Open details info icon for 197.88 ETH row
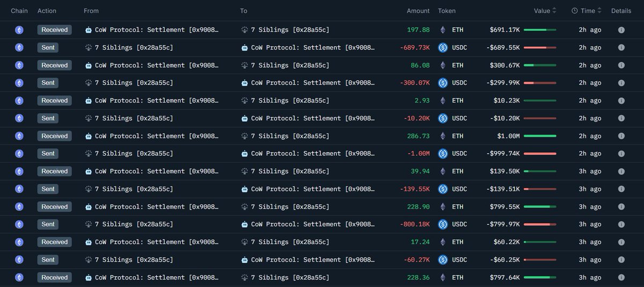This screenshot has height=287, width=644. pyautogui.click(x=621, y=30)
